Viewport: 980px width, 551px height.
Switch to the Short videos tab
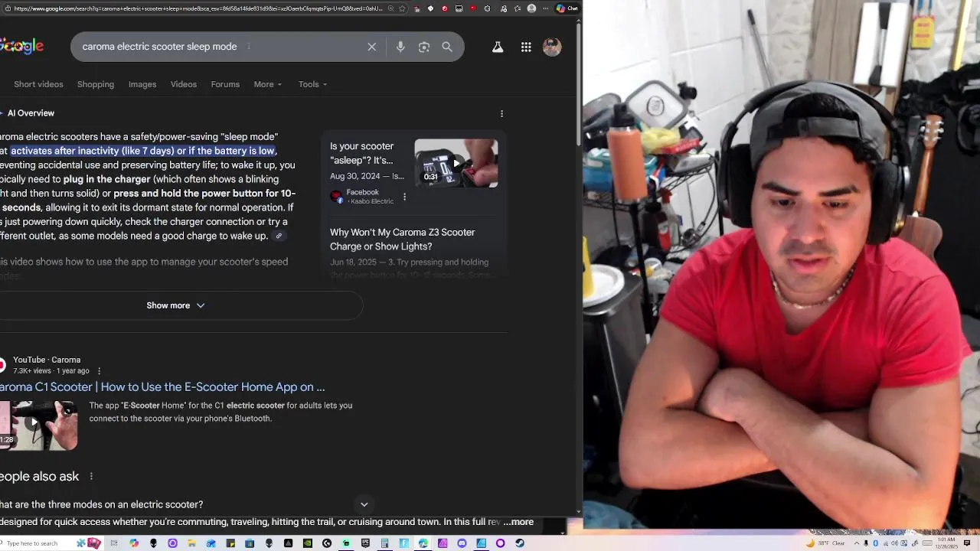point(38,84)
